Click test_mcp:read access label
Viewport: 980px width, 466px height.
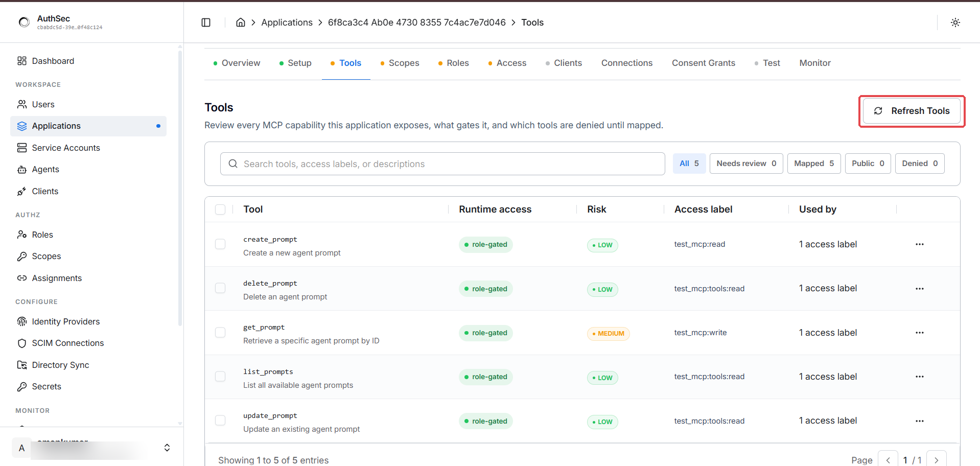pyautogui.click(x=699, y=244)
